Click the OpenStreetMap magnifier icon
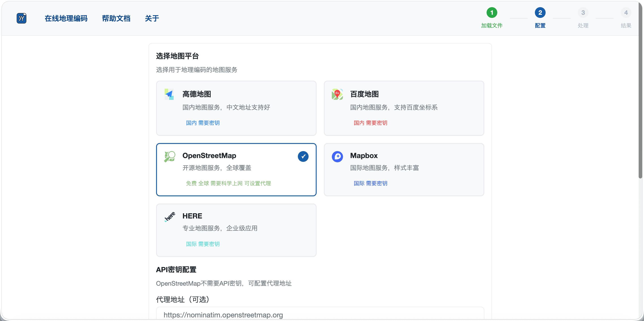644x321 pixels. coord(169,157)
